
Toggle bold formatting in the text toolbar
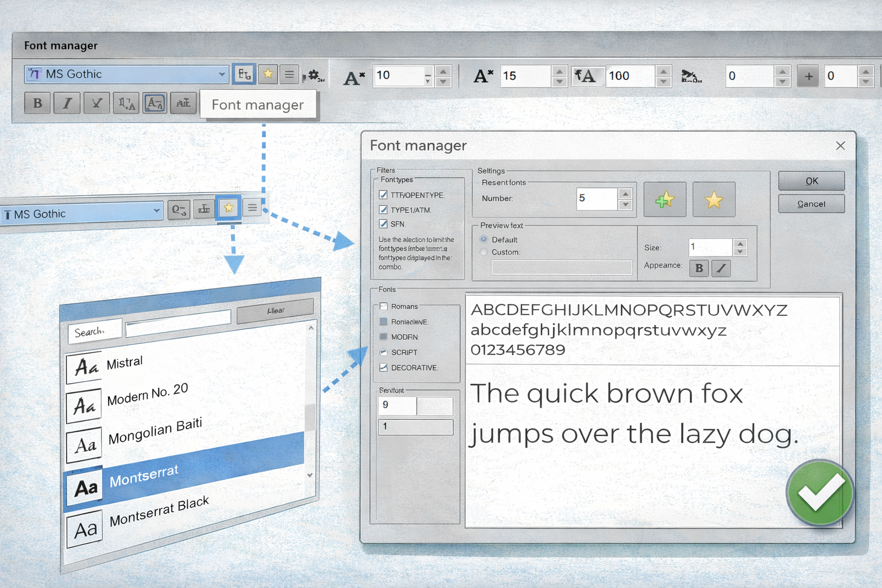point(37,103)
